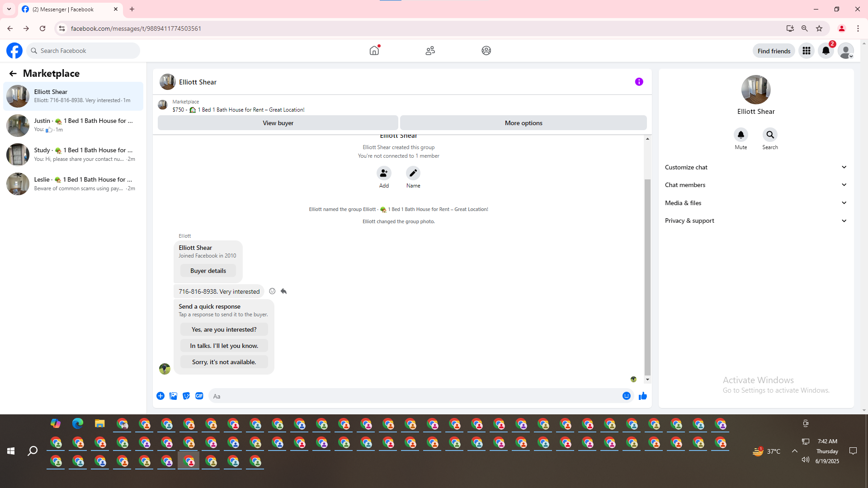Open More options for the listing

click(524, 123)
